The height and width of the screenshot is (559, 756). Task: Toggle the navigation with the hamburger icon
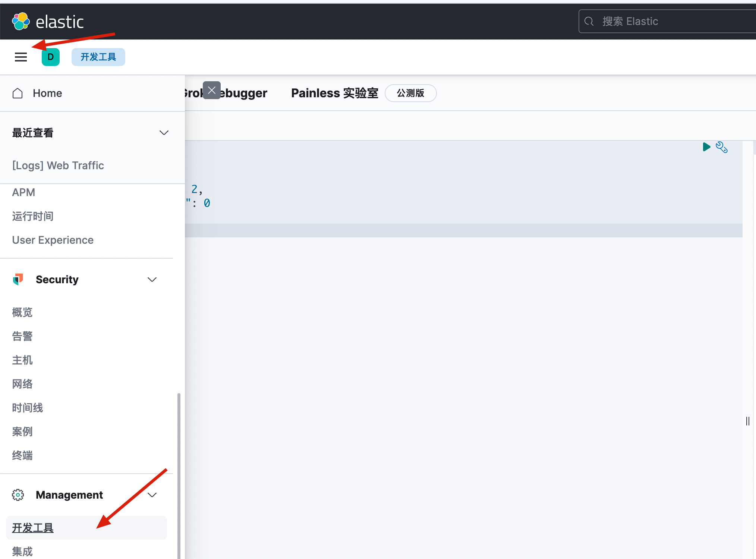[21, 57]
